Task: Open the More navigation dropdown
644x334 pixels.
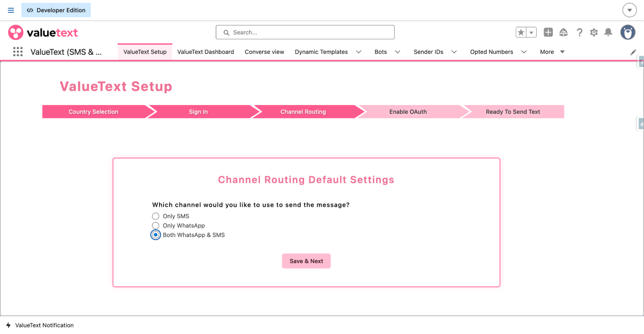Action: [x=552, y=52]
